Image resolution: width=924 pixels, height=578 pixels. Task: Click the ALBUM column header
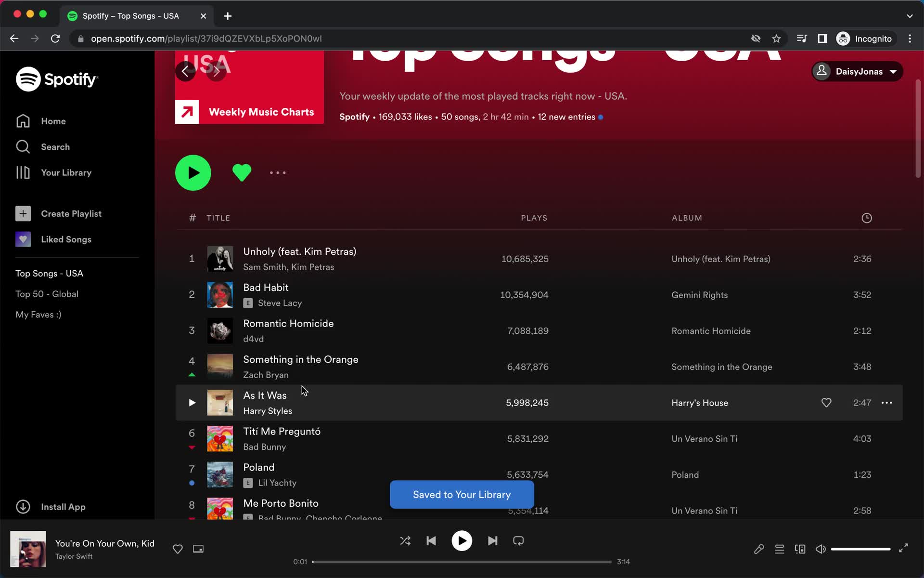coord(687,218)
